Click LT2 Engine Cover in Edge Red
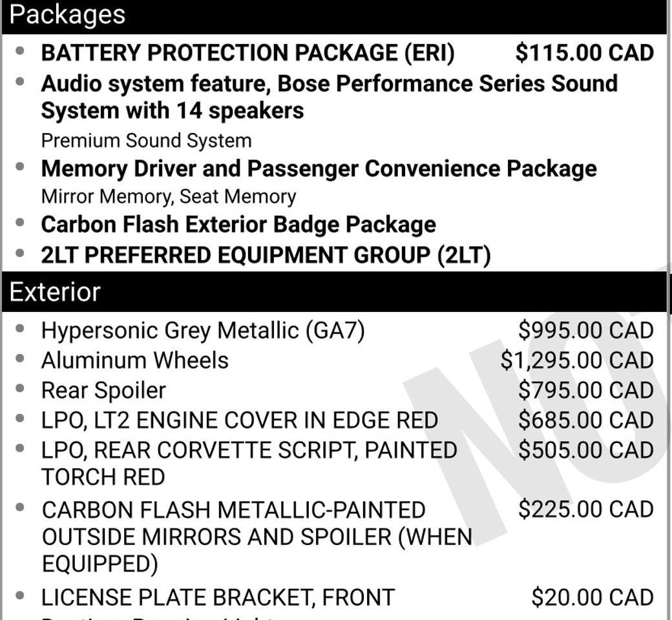Screen dimensions: 672x620 [240, 420]
